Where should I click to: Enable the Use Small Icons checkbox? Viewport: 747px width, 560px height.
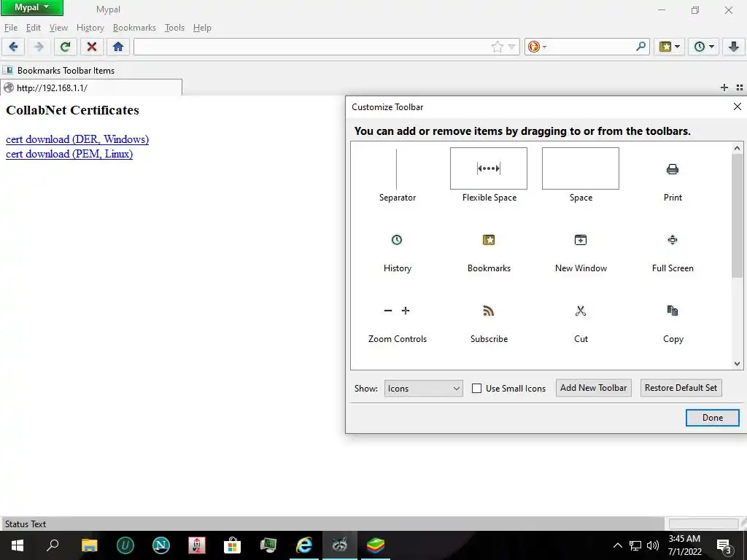476,388
